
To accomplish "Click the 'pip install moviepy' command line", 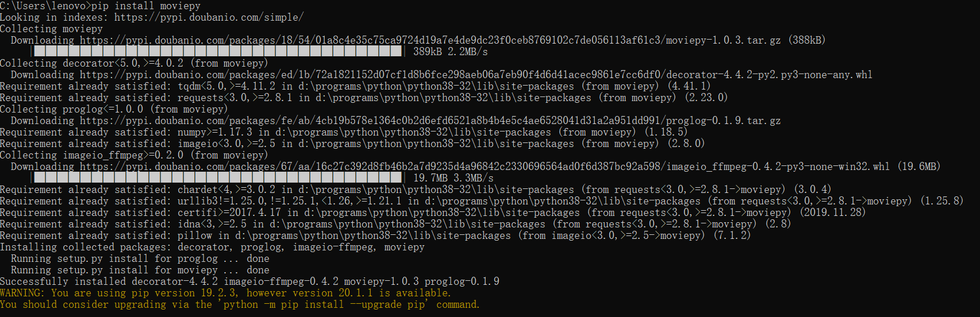I will [x=101, y=6].
